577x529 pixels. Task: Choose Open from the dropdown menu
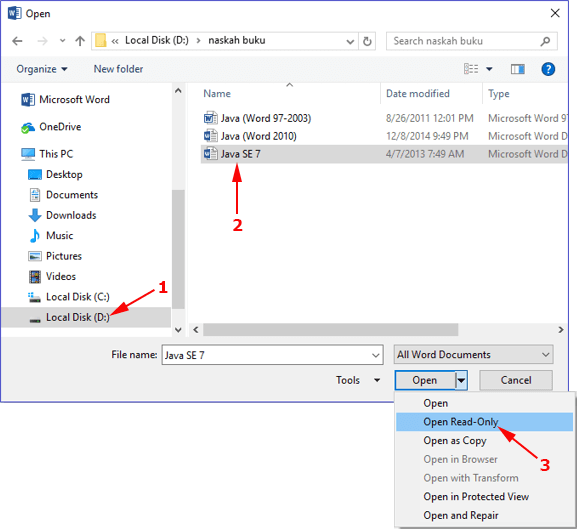pos(484,403)
